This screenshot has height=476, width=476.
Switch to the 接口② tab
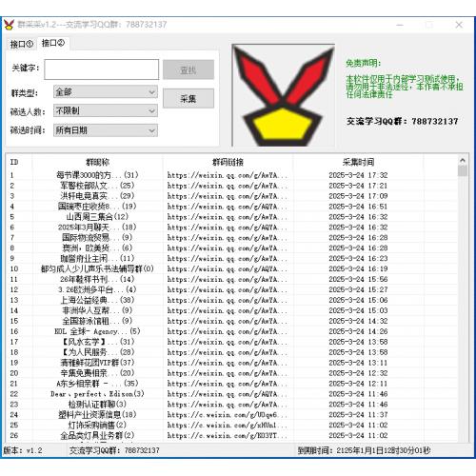pyautogui.click(x=53, y=43)
